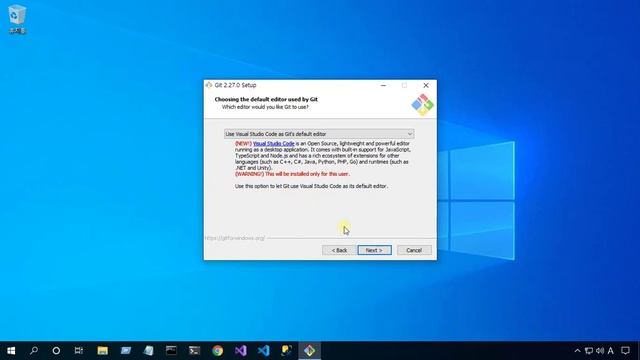Open taskbar Search
640x360 pixels.
coord(34,351)
